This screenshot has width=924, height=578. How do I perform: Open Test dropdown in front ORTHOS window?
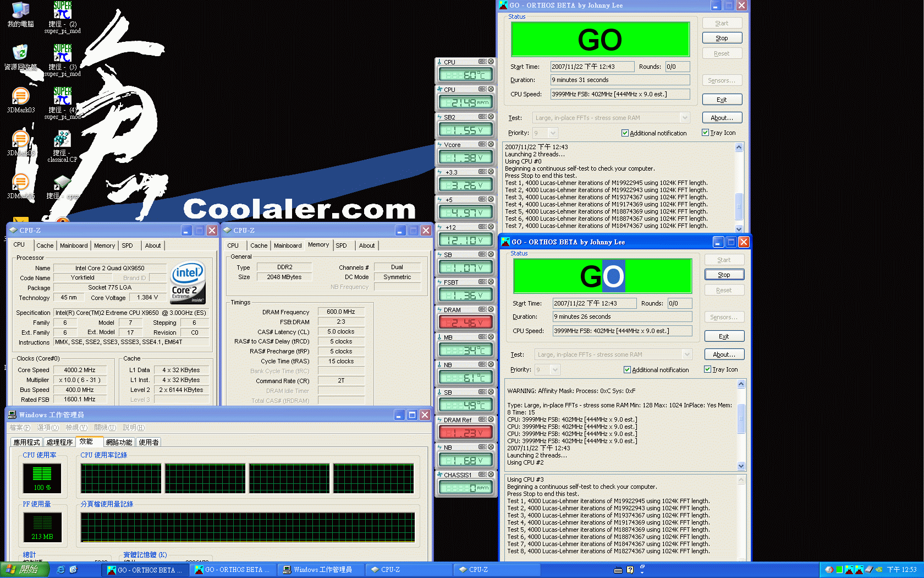pos(687,355)
